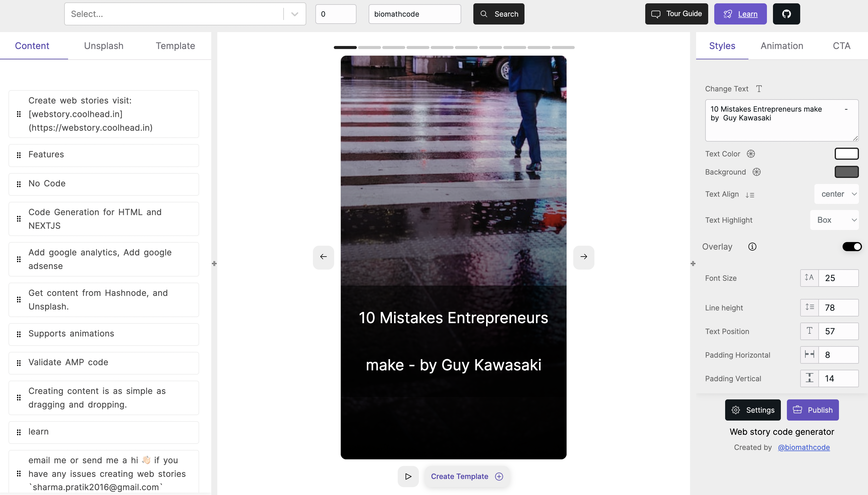Click the drag handle beside No Code

(19, 184)
